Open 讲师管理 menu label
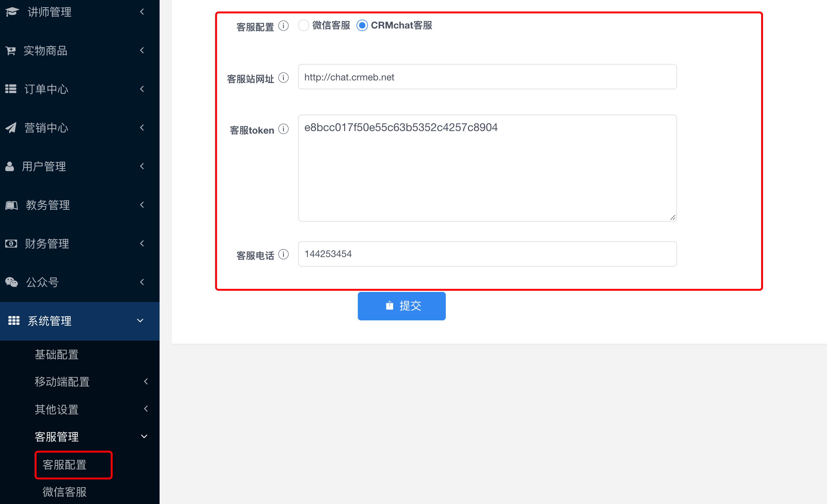 pyautogui.click(x=50, y=12)
